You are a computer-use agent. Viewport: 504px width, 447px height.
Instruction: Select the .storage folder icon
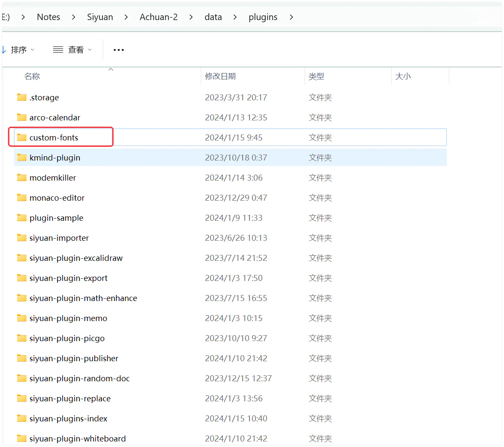(22, 97)
